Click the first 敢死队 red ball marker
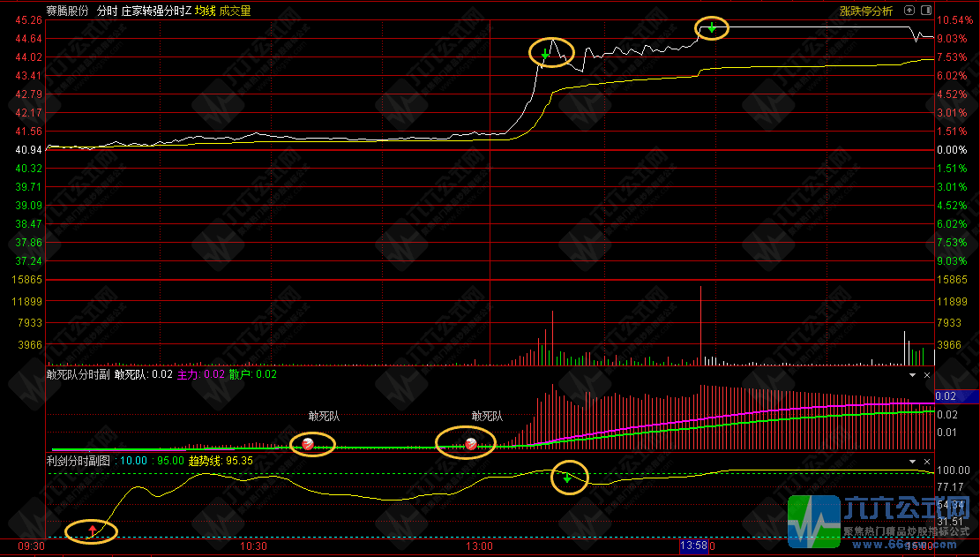 [x=308, y=443]
